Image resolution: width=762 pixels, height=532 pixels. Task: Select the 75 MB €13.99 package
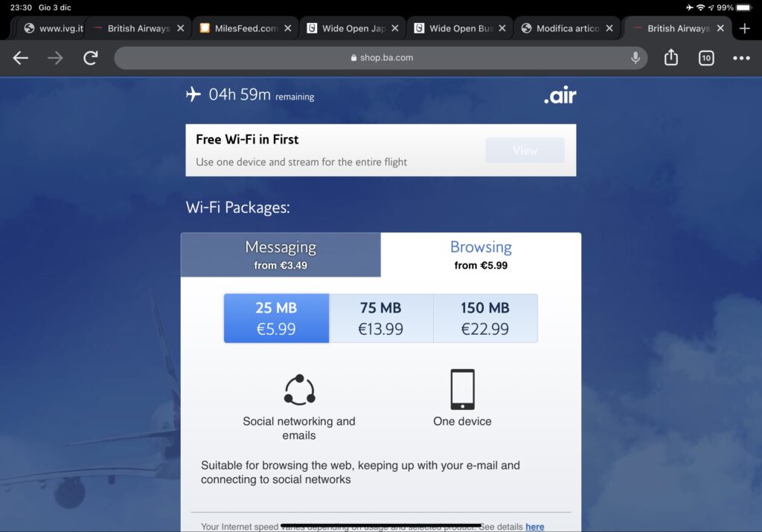tap(380, 318)
